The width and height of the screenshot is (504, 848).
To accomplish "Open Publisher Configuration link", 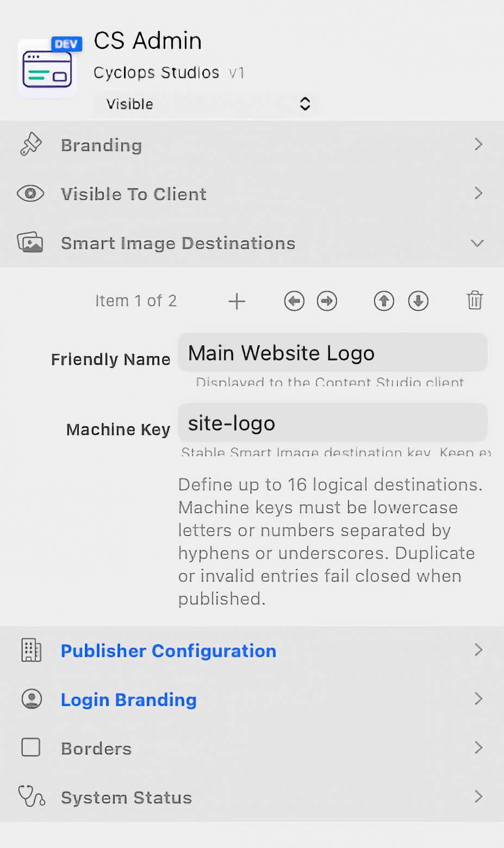I will click(169, 651).
